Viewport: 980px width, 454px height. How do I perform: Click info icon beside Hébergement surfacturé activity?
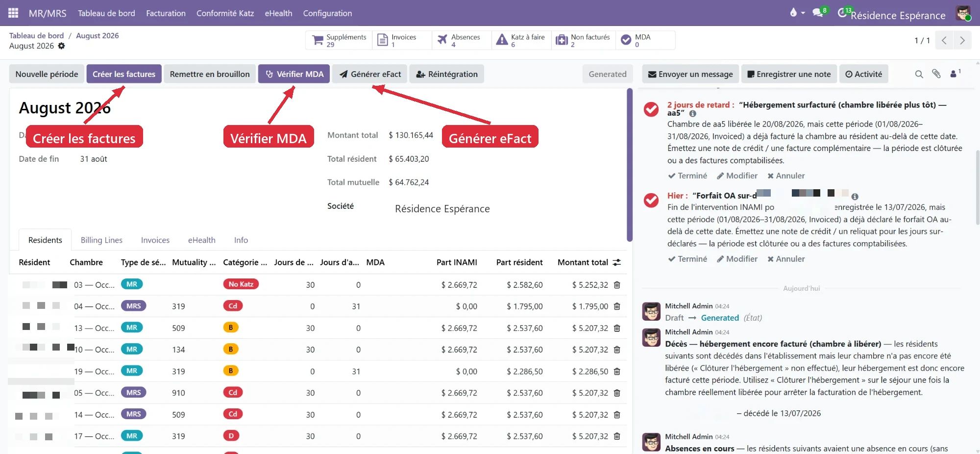(693, 113)
